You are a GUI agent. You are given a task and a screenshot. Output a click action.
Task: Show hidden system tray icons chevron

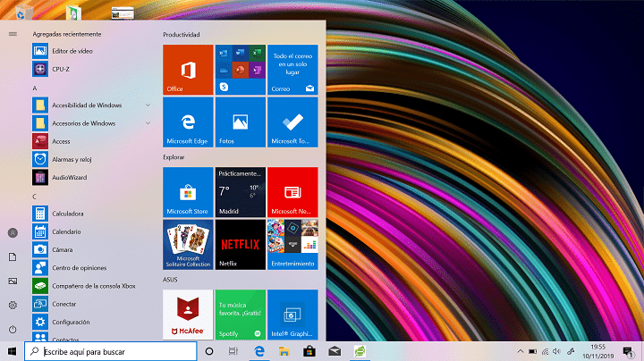tap(520, 351)
